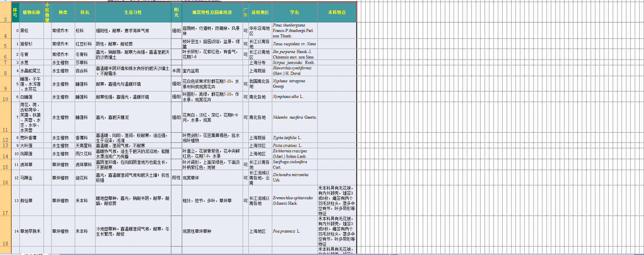Click the plant name cell 虎耳草
The image size is (644, 255).
(32, 165)
